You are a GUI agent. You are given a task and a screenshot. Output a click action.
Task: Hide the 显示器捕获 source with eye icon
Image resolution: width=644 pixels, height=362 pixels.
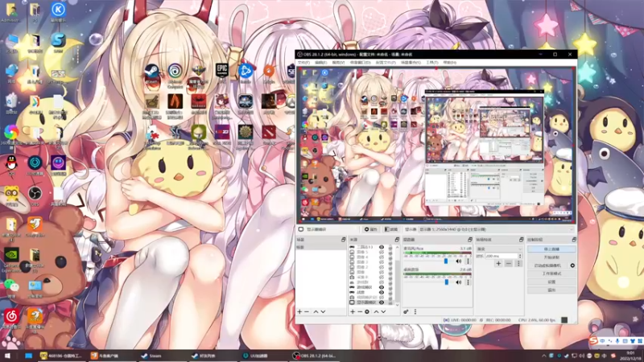click(382, 302)
